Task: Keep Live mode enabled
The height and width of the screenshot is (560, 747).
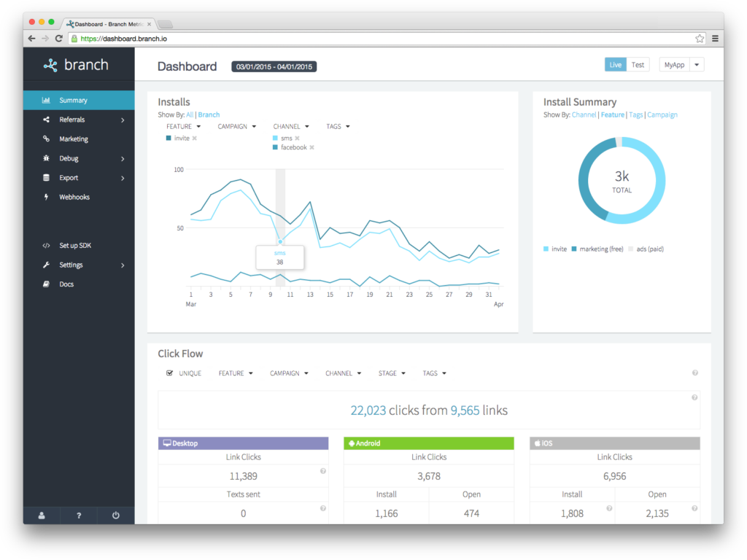Action: 615,64
